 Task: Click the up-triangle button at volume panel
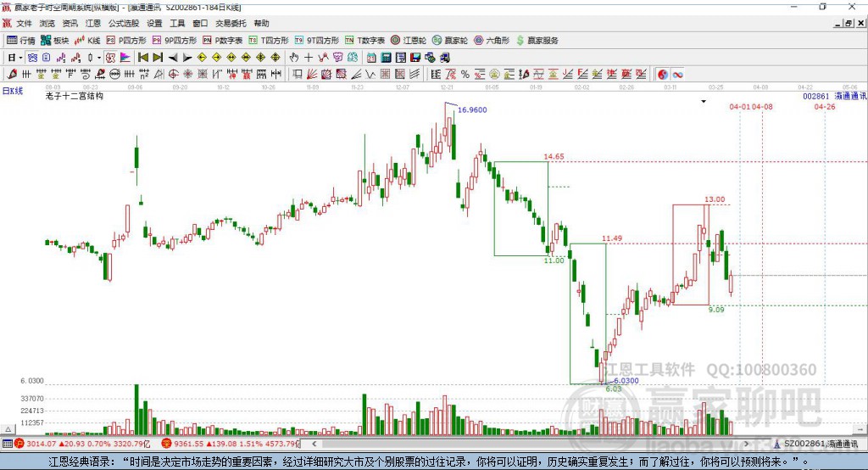(x=8, y=429)
